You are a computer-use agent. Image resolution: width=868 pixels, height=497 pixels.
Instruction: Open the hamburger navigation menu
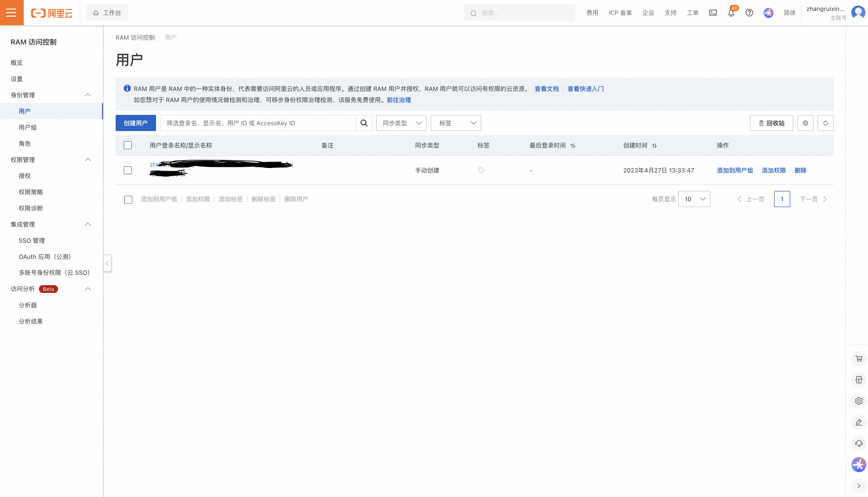tap(11, 13)
